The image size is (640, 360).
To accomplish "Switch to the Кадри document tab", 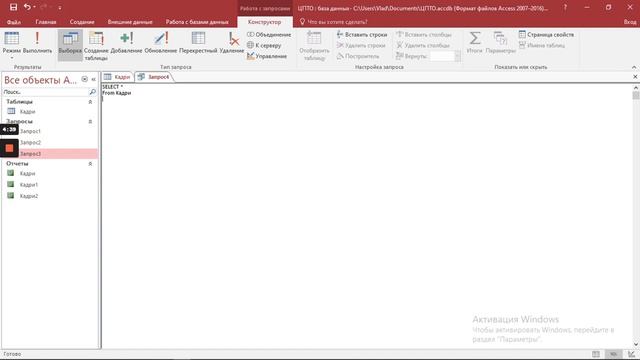I will pyautogui.click(x=117, y=77).
